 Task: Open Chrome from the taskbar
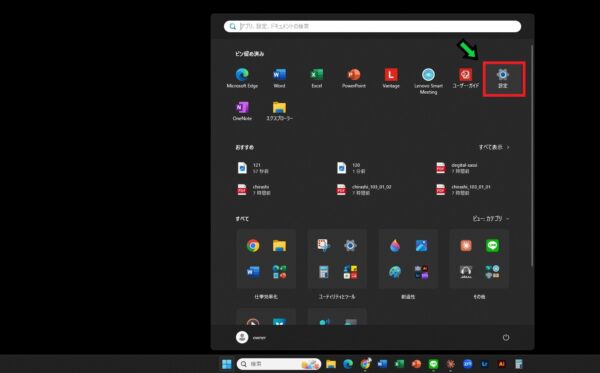click(x=365, y=364)
